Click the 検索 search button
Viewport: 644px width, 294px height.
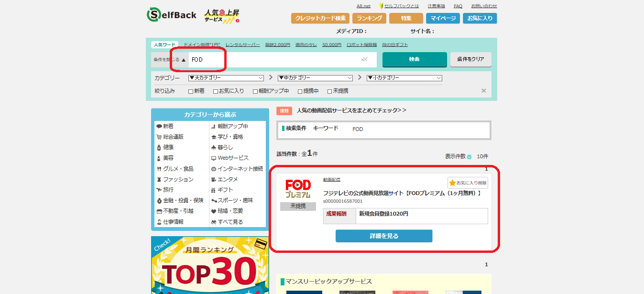coord(415,59)
